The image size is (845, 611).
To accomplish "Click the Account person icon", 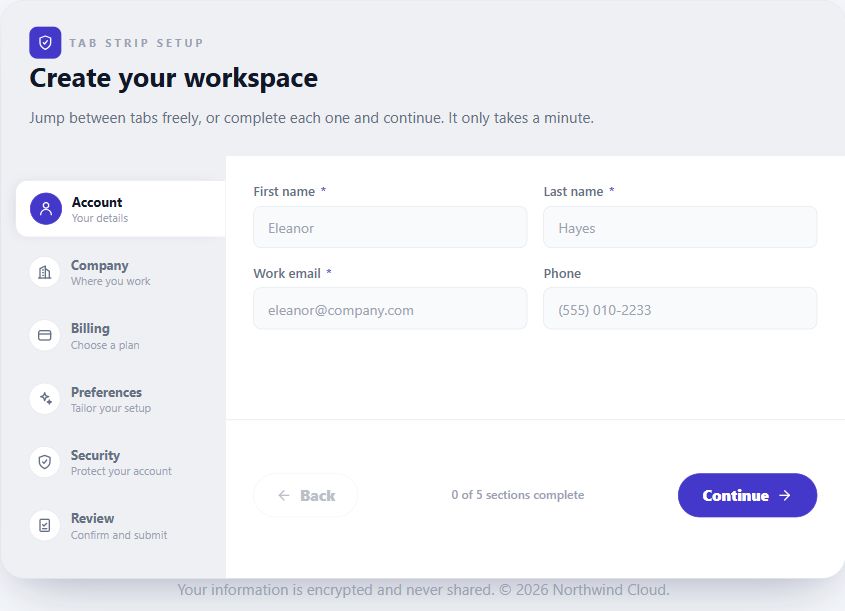I will (46, 209).
